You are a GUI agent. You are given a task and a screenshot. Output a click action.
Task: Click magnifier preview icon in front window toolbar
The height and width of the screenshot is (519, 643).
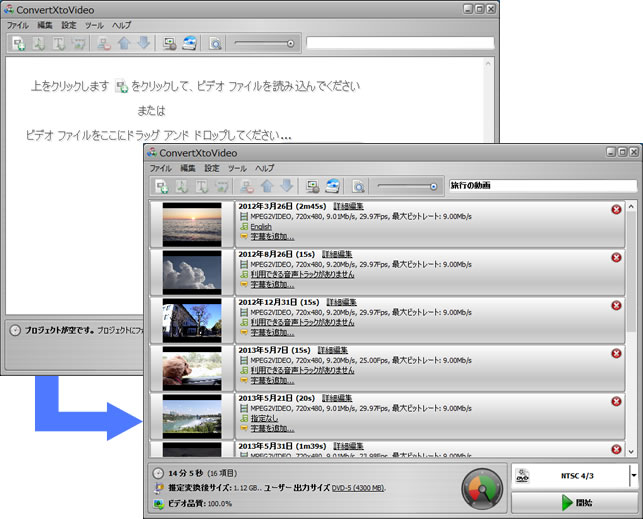point(358,187)
